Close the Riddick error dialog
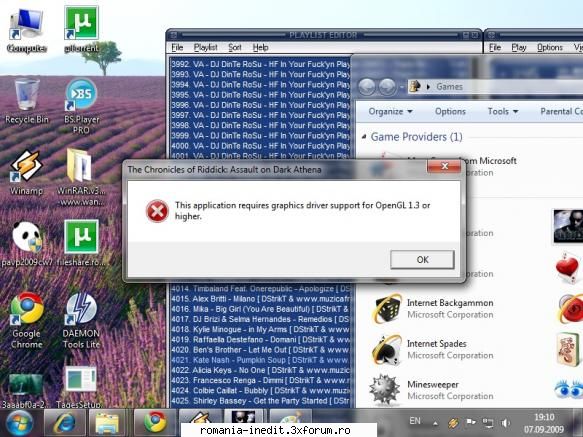Image resolution: width=583 pixels, height=437 pixels. coord(444,166)
